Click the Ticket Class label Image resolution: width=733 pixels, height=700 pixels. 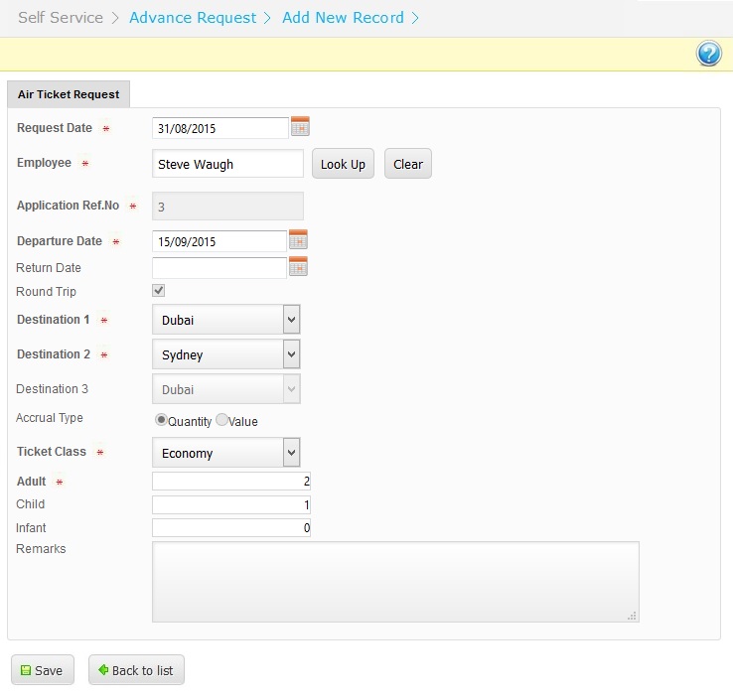click(52, 452)
